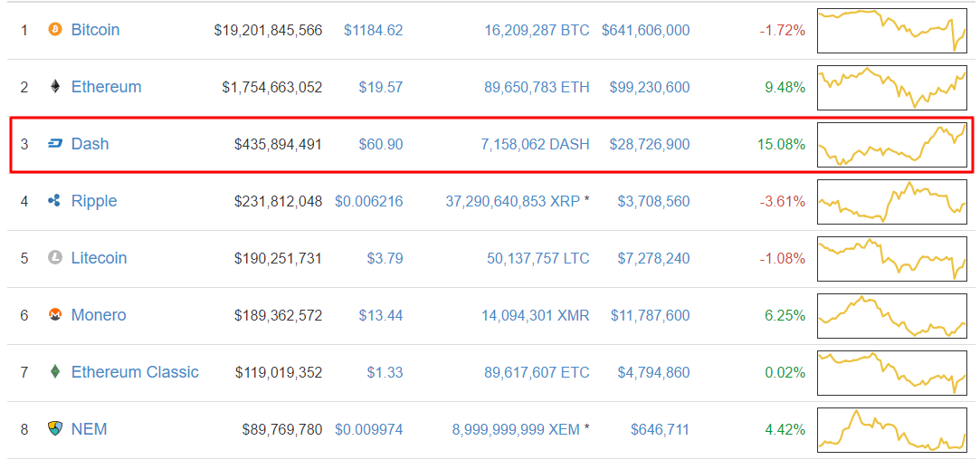Select Monero change 6.25%

click(x=785, y=315)
